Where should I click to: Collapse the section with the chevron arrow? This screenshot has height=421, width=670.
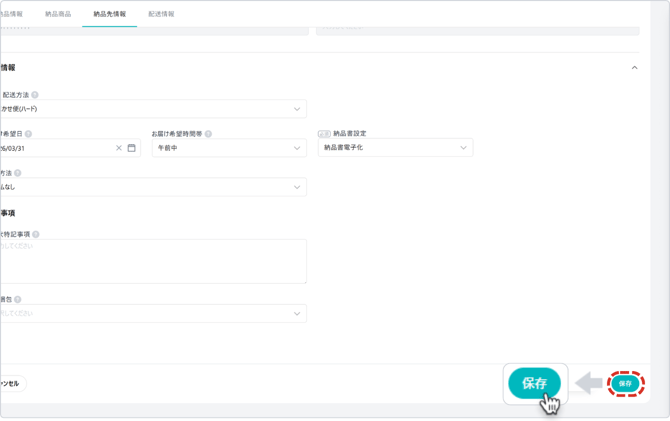pos(634,68)
